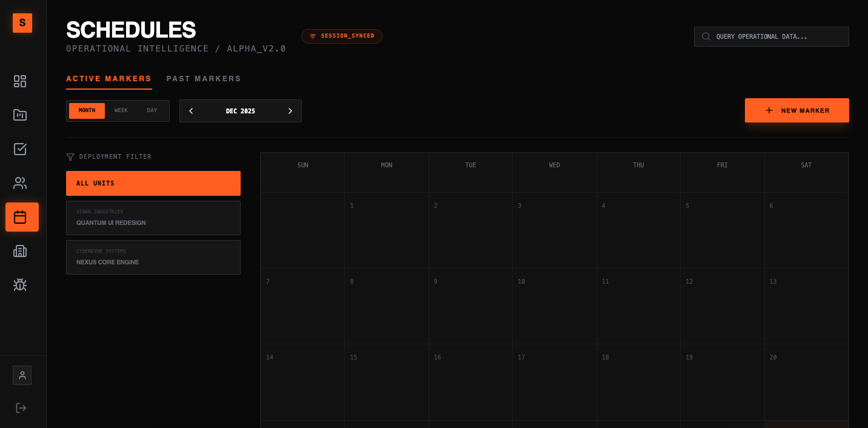Select December 9 calendar cell

click(470, 306)
